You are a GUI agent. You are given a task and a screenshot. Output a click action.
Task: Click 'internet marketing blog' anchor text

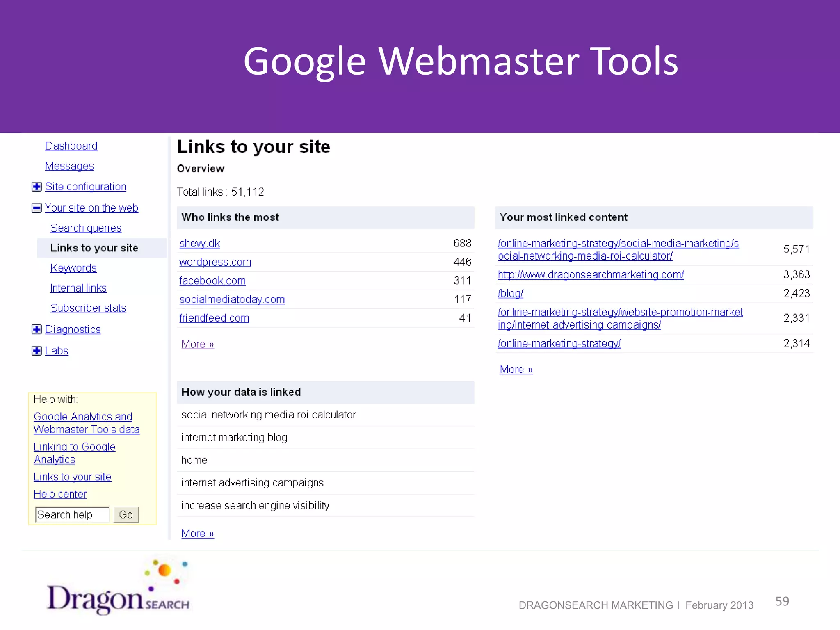click(234, 438)
